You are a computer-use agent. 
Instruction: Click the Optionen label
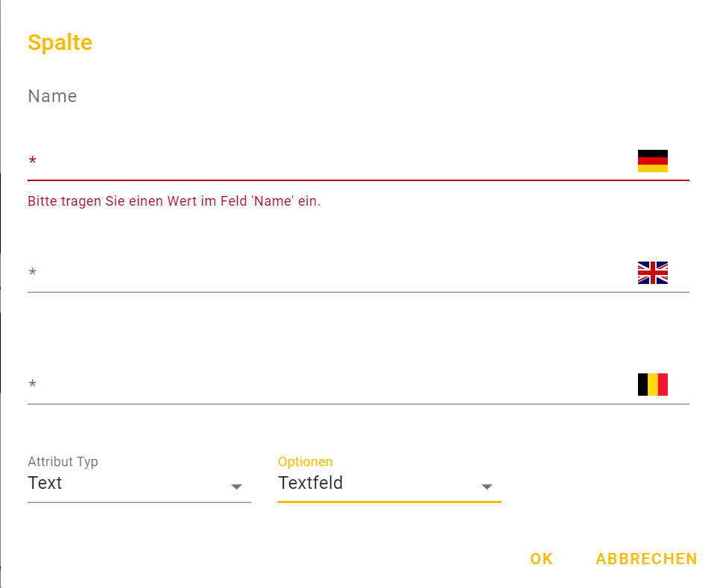306,461
